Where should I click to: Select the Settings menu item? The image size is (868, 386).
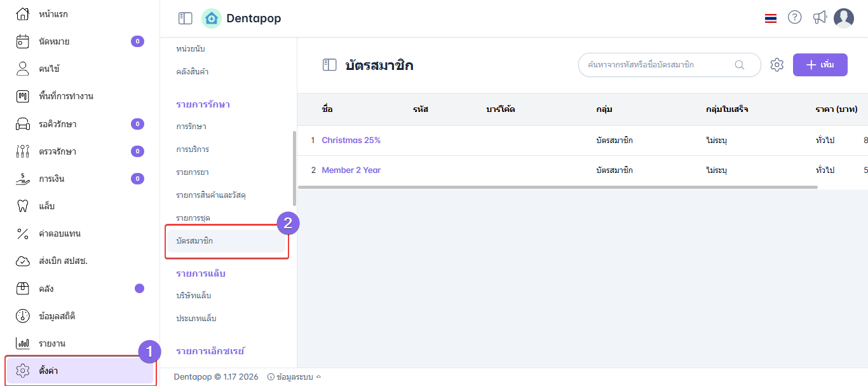[x=79, y=371]
